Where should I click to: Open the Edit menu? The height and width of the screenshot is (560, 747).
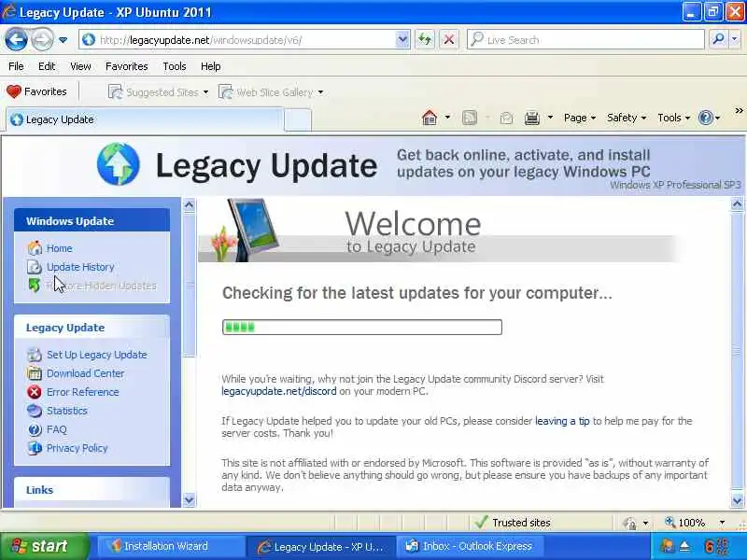(47, 66)
